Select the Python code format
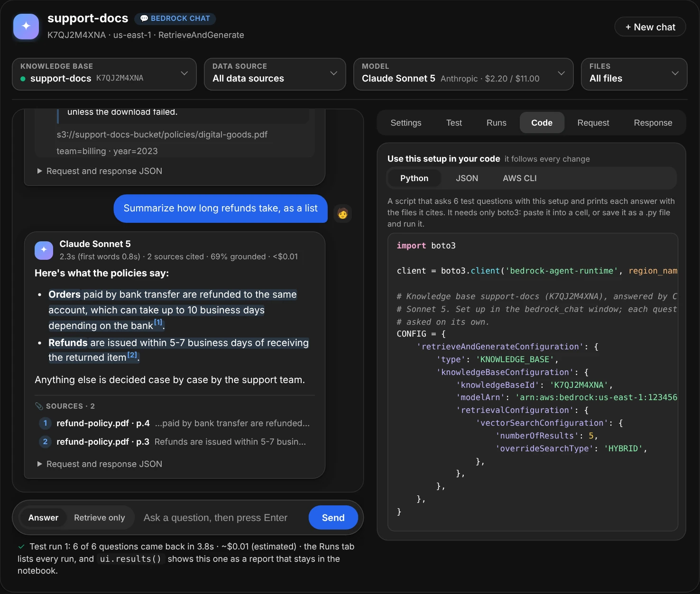Image resolution: width=700 pixels, height=594 pixels. (x=414, y=178)
